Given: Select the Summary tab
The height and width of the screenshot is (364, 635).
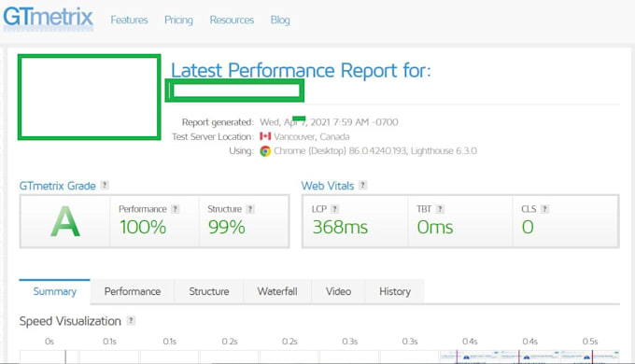Looking at the screenshot, I should (x=55, y=291).
